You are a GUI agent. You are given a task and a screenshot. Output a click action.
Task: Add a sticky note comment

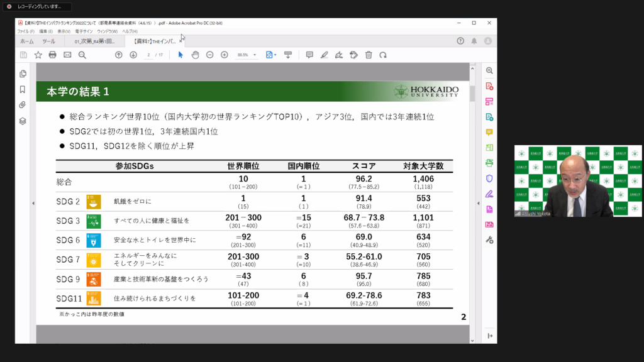(x=309, y=55)
